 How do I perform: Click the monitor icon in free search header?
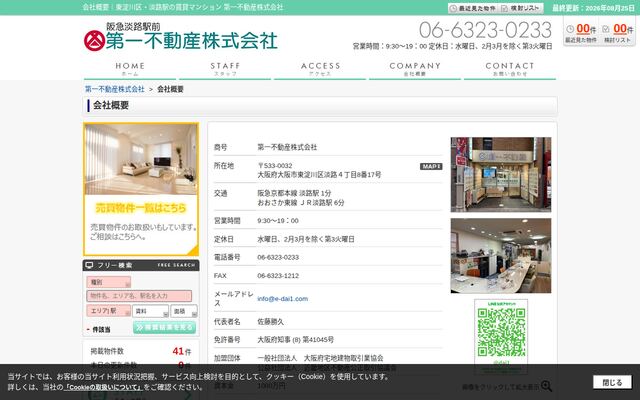coord(89,265)
